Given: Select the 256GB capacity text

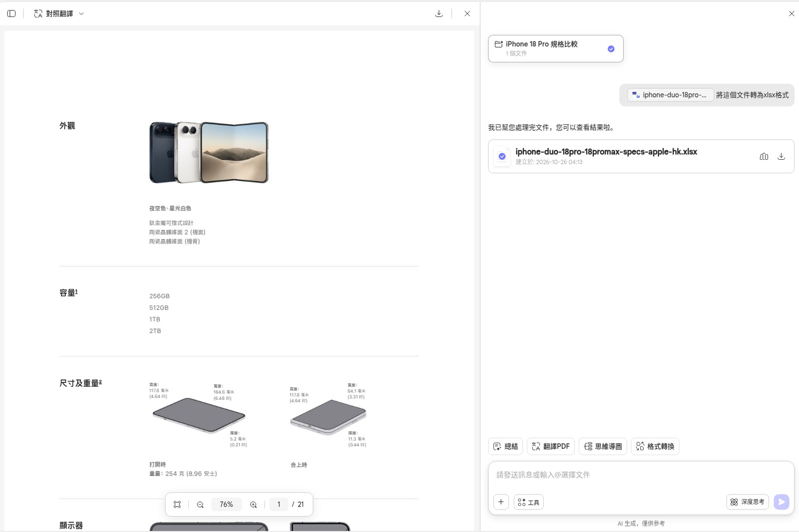Looking at the screenshot, I should coord(159,296).
